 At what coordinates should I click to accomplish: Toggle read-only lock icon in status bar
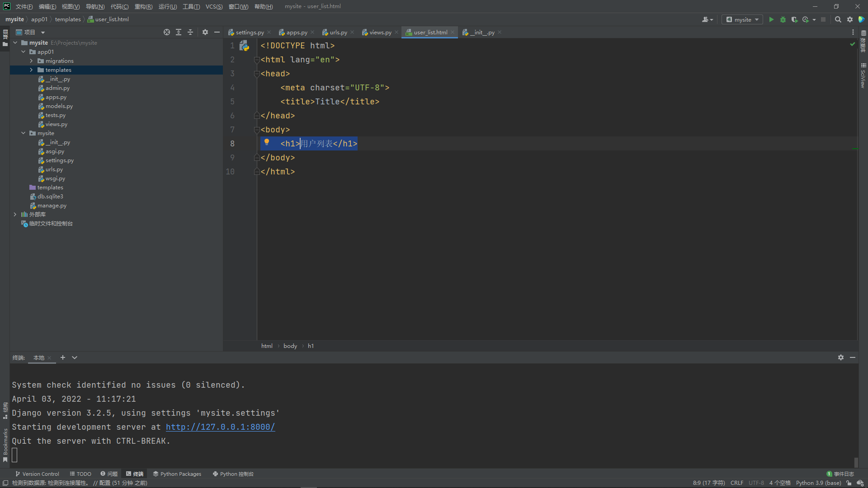pos(849,483)
